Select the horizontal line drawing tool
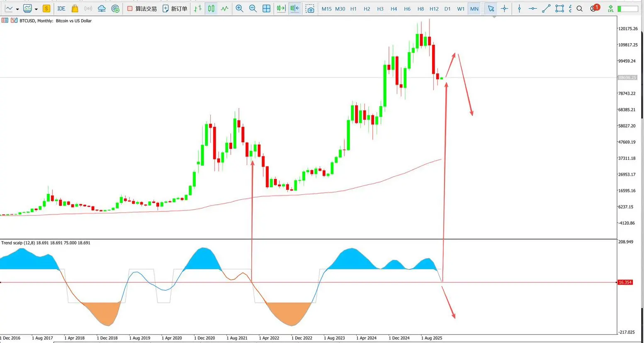The height and width of the screenshot is (343, 644). click(x=532, y=8)
